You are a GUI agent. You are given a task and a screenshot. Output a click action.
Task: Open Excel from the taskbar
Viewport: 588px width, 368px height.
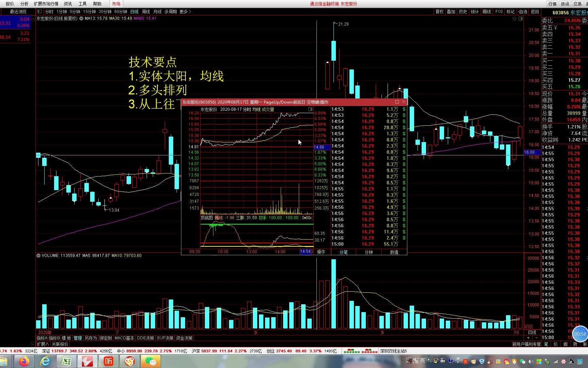[x=66, y=361]
